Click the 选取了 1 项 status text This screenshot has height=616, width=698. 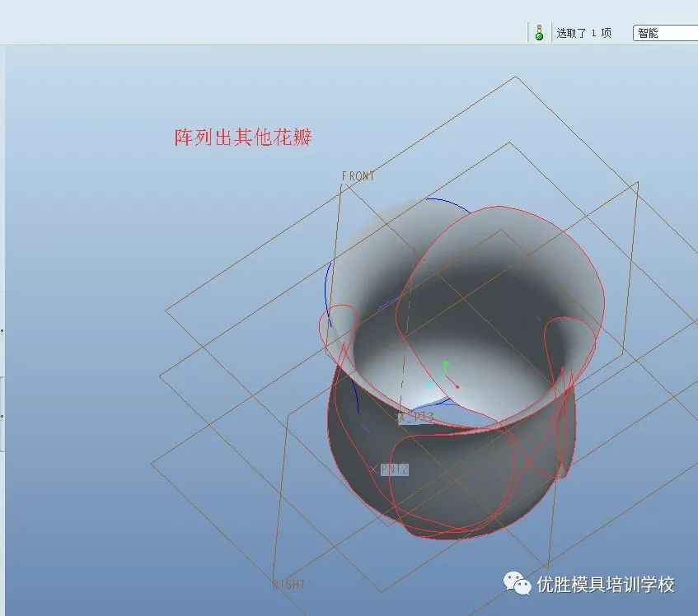[583, 33]
